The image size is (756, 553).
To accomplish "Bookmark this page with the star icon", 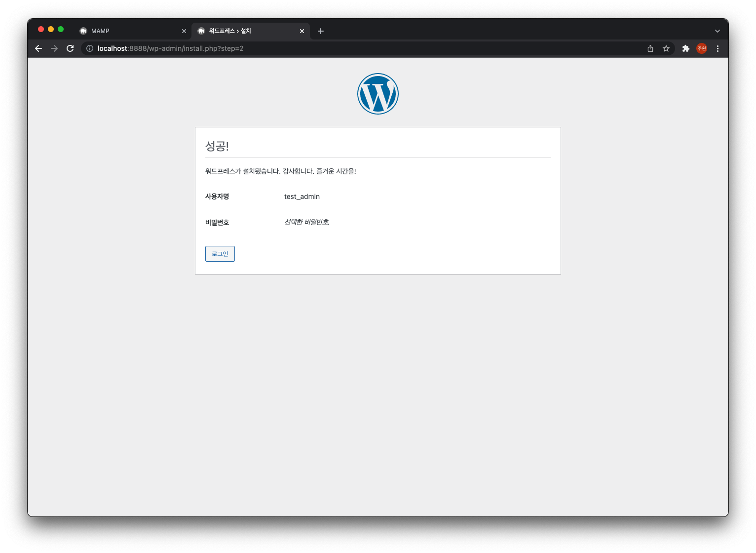I will tap(666, 48).
